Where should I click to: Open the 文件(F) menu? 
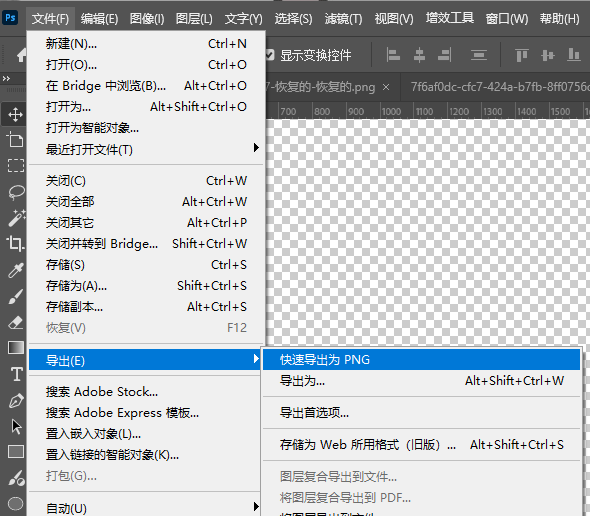tap(50, 18)
